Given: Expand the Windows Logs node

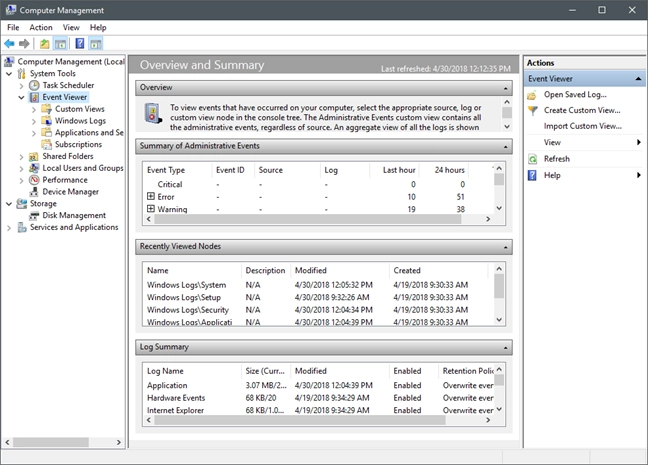Looking at the screenshot, I should 34,121.
